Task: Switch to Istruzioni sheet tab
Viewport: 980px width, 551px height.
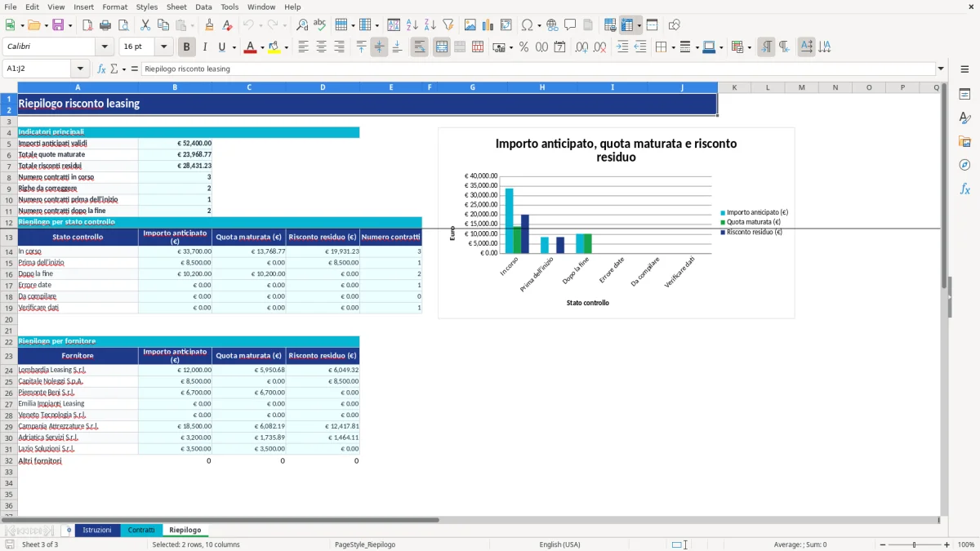Action: tap(97, 530)
